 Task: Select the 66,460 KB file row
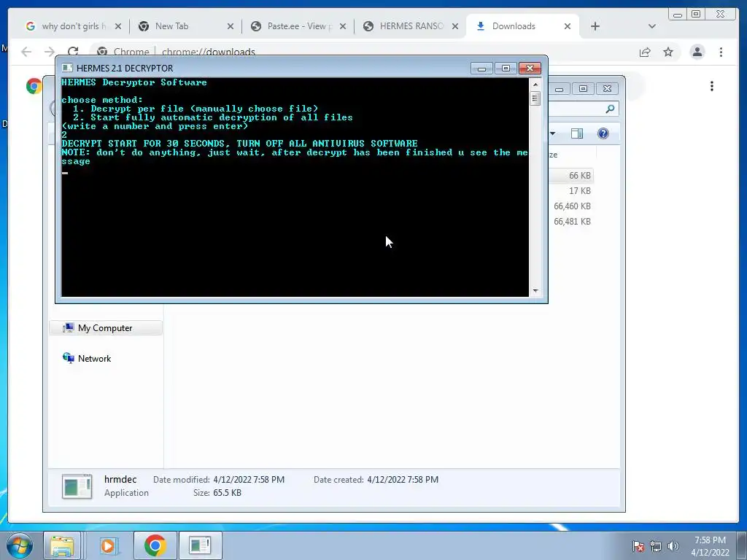click(570, 206)
